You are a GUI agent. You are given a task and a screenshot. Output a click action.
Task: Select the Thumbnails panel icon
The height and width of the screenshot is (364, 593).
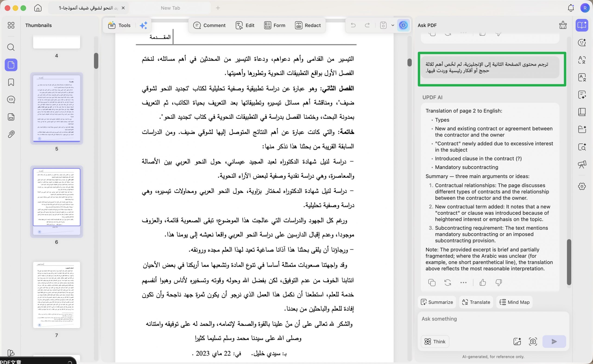click(x=11, y=65)
